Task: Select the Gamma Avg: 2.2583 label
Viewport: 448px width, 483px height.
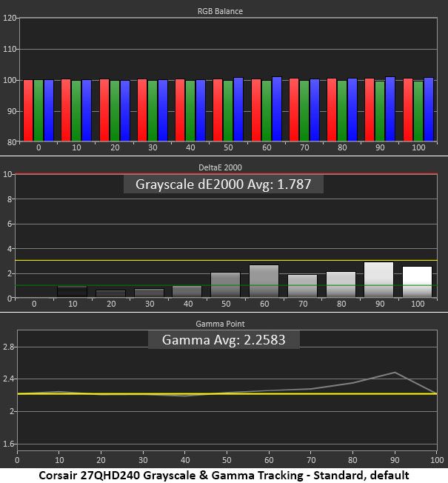Action: pyautogui.click(x=224, y=340)
